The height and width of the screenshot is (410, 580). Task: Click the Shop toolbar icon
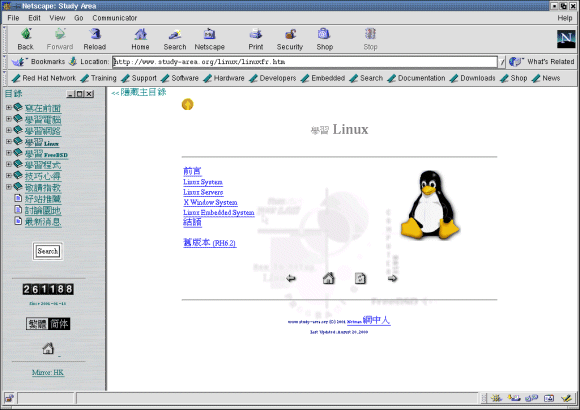[324, 34]
